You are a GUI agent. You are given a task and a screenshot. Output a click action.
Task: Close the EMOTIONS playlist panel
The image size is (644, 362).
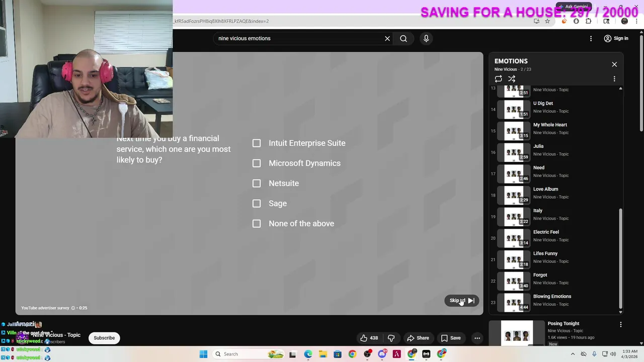coord(614,64)
